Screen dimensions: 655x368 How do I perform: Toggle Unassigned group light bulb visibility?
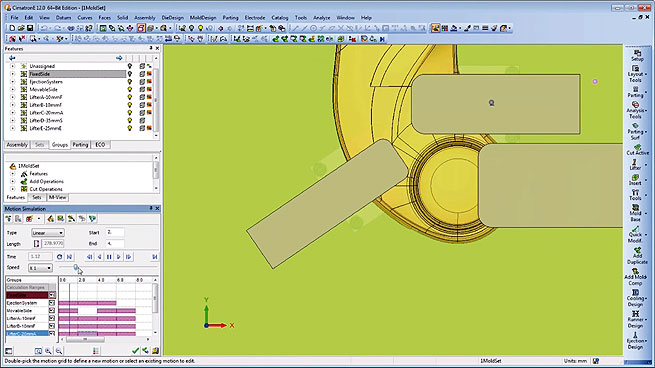coord(130,66)
